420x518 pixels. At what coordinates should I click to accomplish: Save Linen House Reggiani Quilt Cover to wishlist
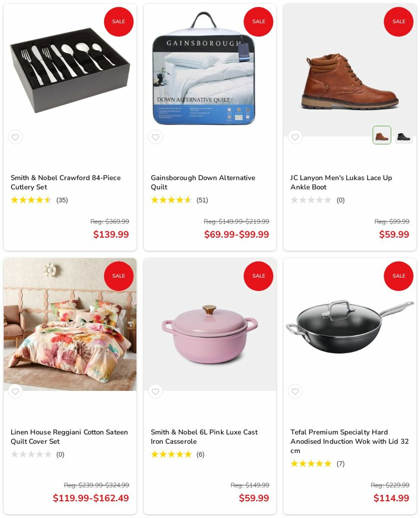(15, 391)
